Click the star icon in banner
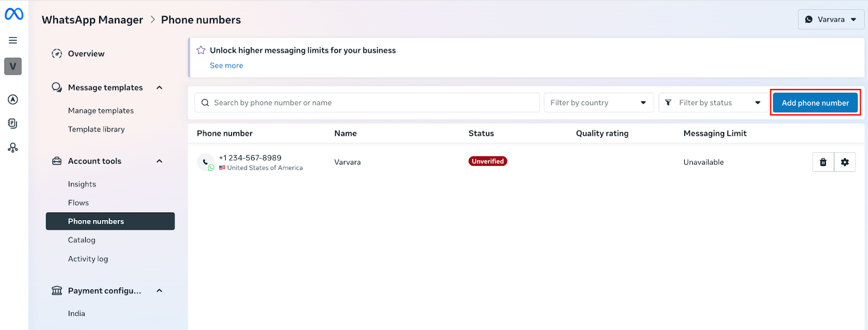Viewport: 868px width, 330px height. tap(201, 50)
